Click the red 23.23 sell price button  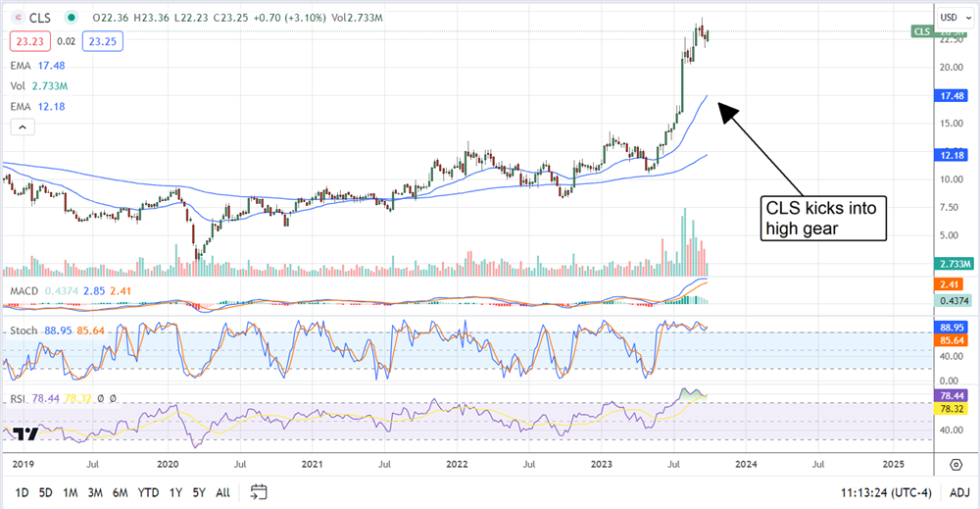[x=27, y=41]
